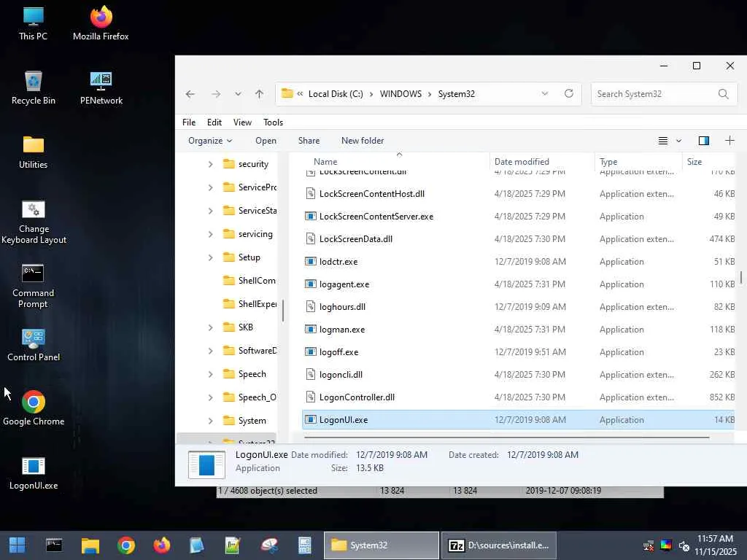Sort files by Type column
The image size is (747, 560).
coord(638,161)
